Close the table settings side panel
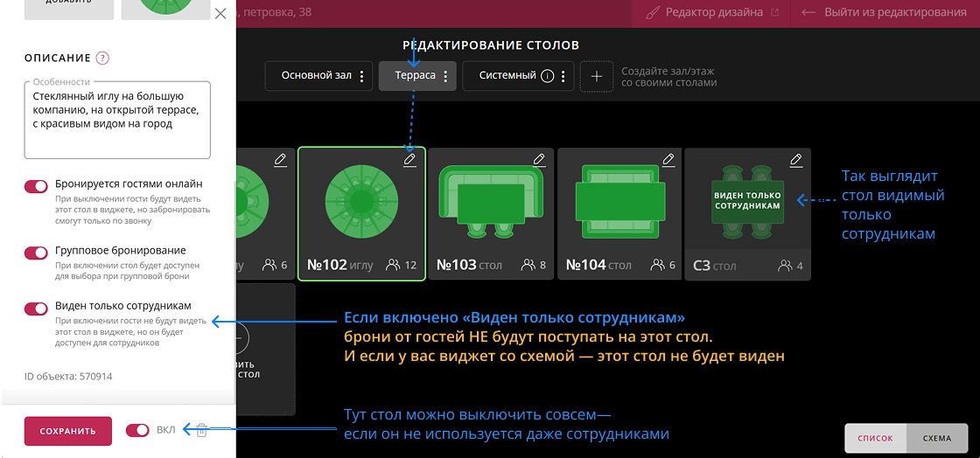Screen dimensions: 980x458 pos(220,13)
